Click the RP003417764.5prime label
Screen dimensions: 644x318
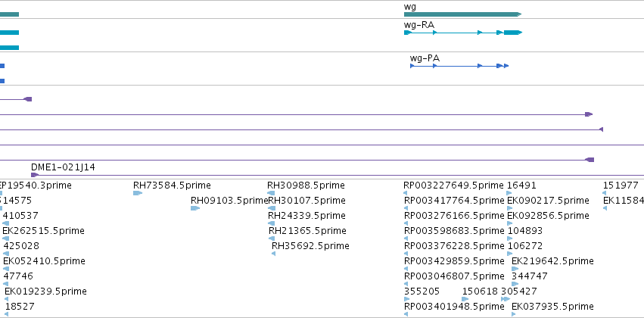(454, 201)
